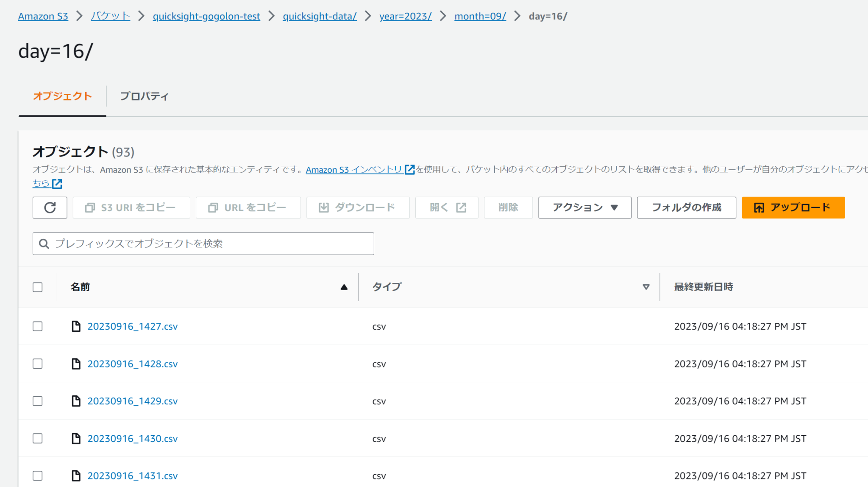Check the box for 20230916_1427.csv
The height and width of the screenshot is (487, 868).
38,326
